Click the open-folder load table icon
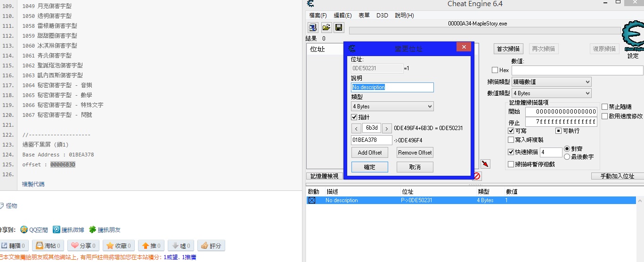The width and height of the screenshot is (644, 262). 326,27
